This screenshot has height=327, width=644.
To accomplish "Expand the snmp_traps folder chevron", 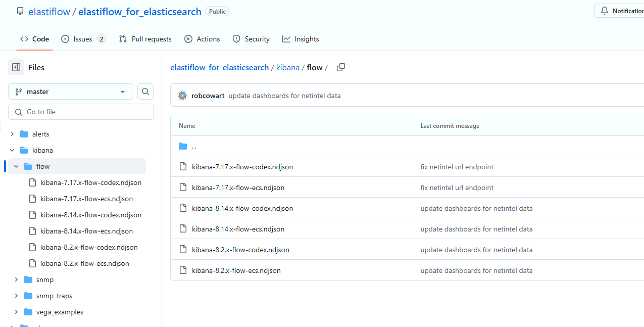I will click(16, 296).
